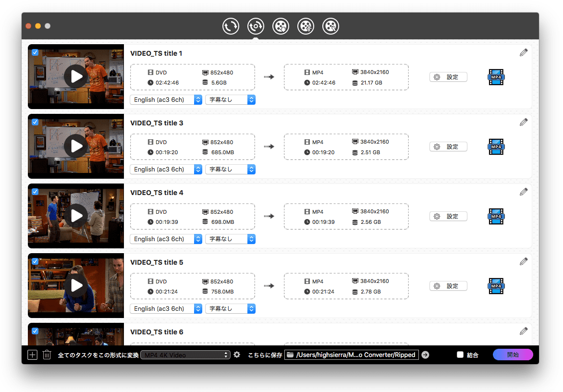Open the video Compressor tab icon
563x392 pixels.
pos(306,26)
